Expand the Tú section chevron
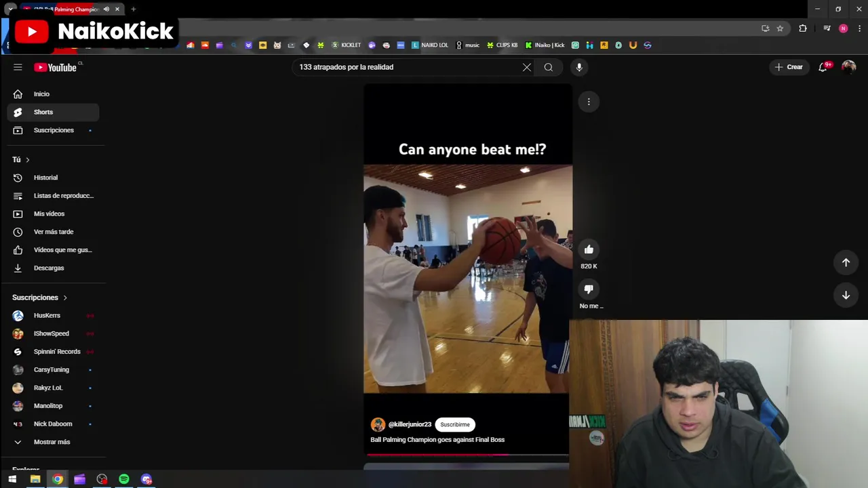The image size is (868, 488). (28, 160)
